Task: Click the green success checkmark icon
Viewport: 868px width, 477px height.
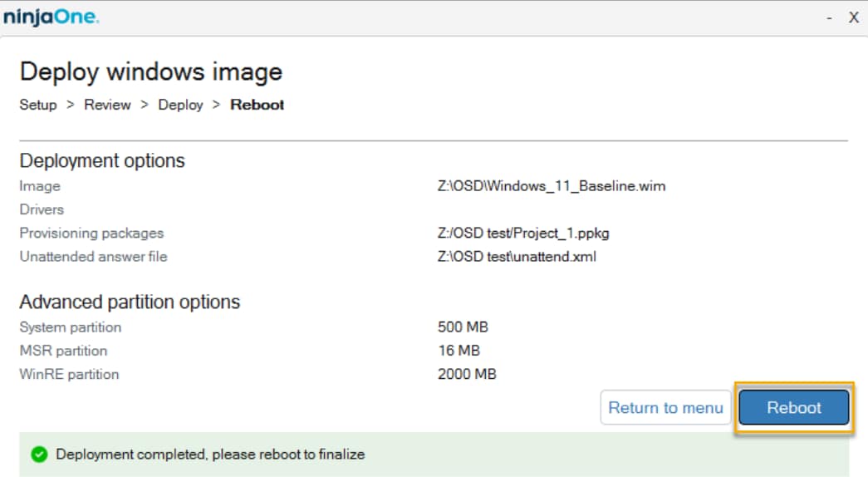Action: 37,455
